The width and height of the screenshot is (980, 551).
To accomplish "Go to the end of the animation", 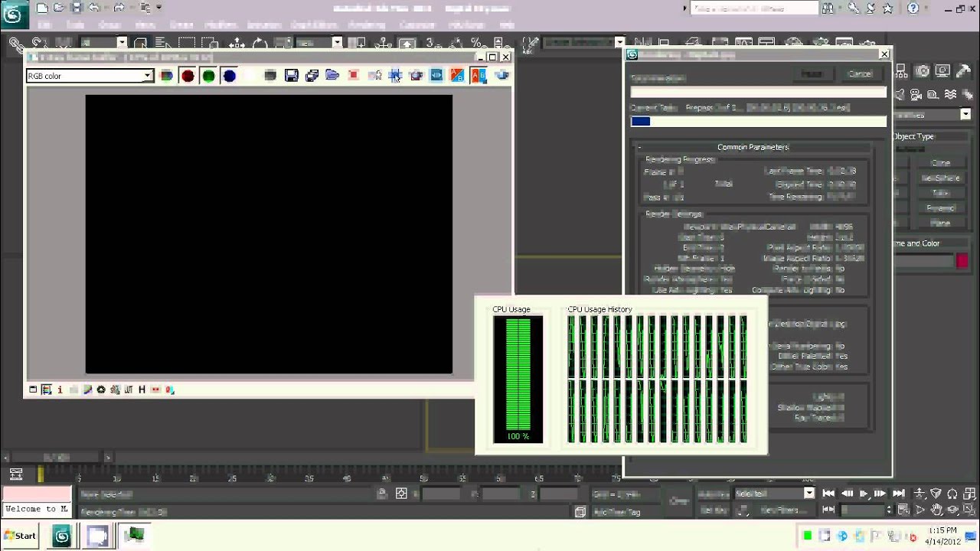I will (898, 494).
